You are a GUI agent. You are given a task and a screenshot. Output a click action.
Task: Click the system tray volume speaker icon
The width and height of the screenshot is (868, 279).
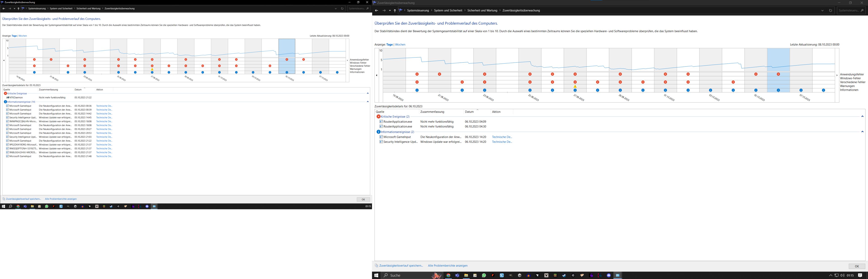(842, 275)
